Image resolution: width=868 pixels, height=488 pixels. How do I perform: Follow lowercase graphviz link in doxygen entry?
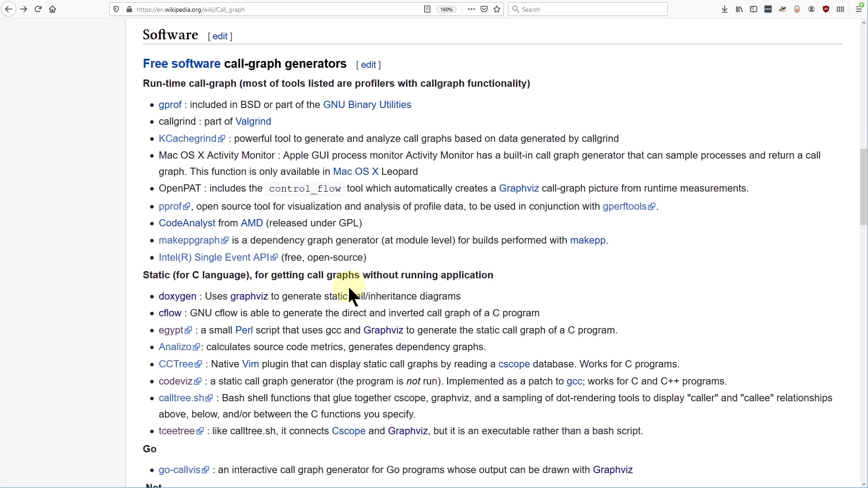(x=249, y=296)
